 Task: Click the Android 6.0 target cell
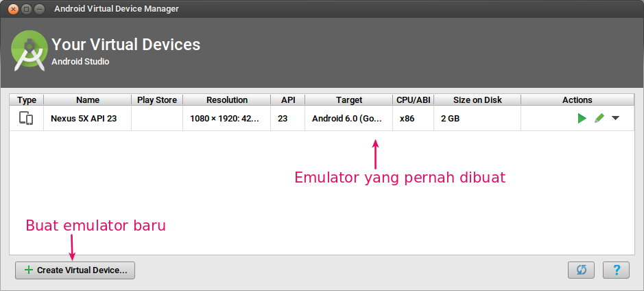tap(348, 119)
